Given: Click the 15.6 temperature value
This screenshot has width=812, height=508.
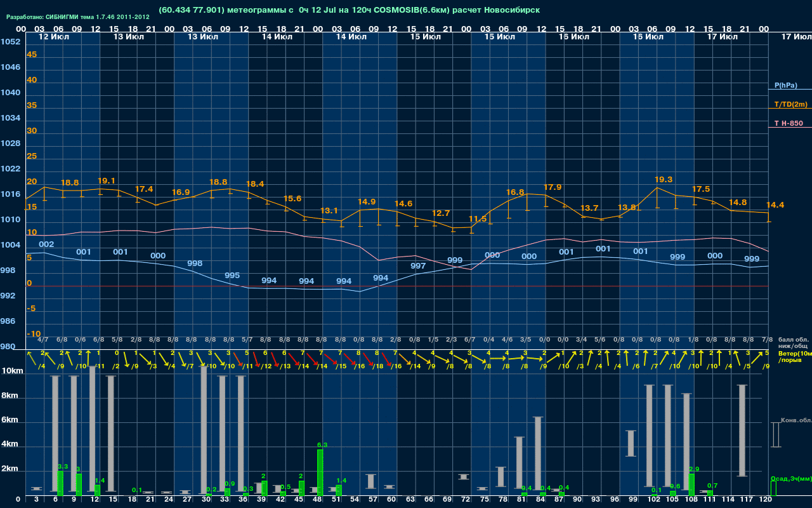Looking at the screenshot, I should pyautogui.click(x=292, y=198).
